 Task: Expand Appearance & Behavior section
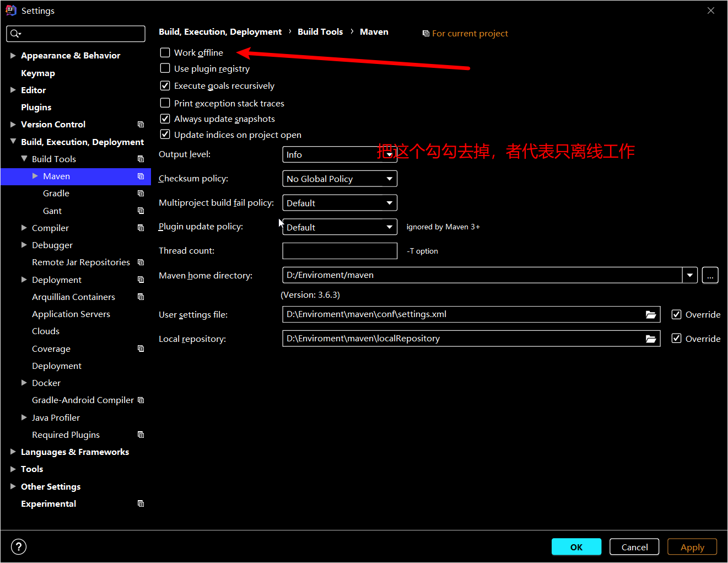click(13, 56)
